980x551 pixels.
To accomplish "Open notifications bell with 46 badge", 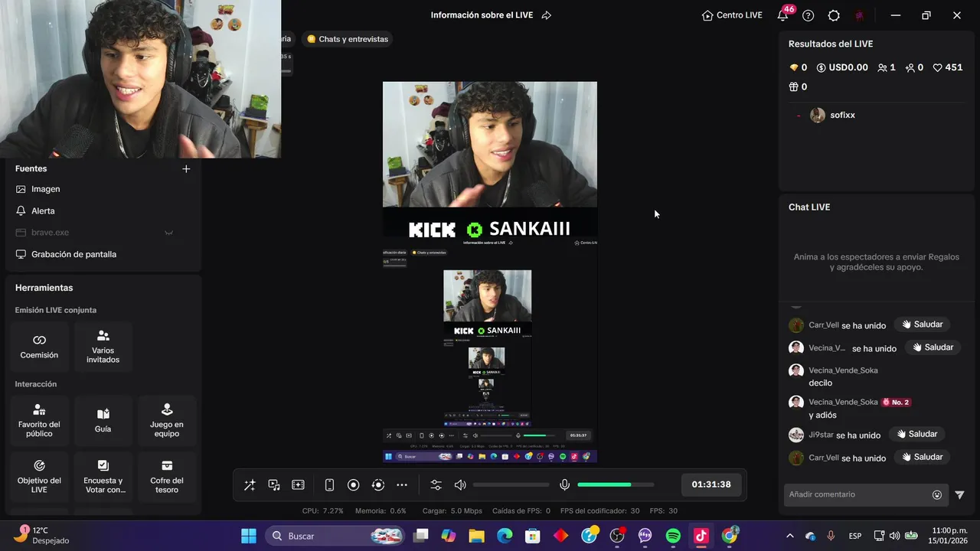I will (782, 15).
